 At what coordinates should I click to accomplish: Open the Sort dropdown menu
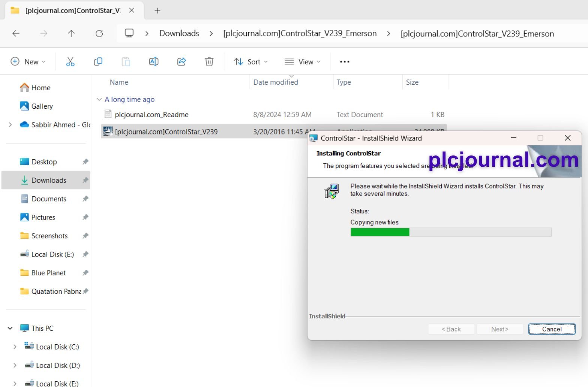tap(250, 62)
